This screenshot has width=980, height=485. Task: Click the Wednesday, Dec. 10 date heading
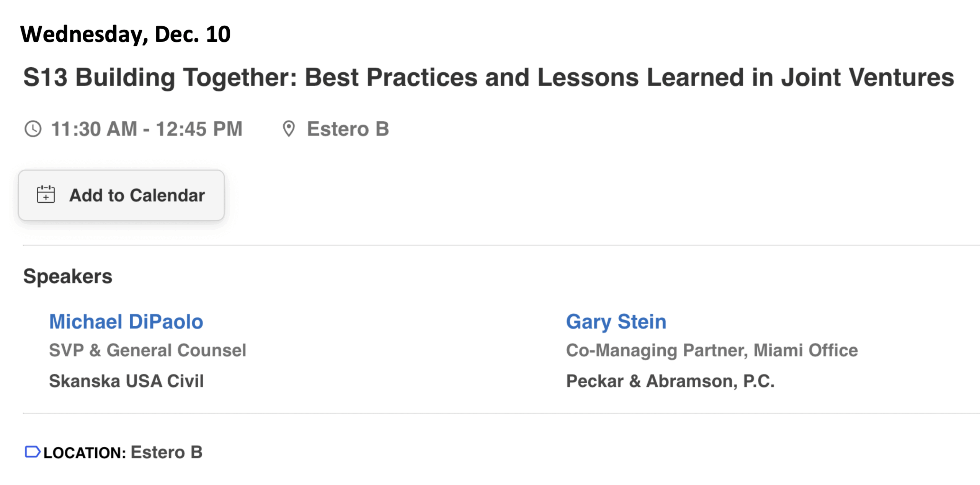(125, 34)
